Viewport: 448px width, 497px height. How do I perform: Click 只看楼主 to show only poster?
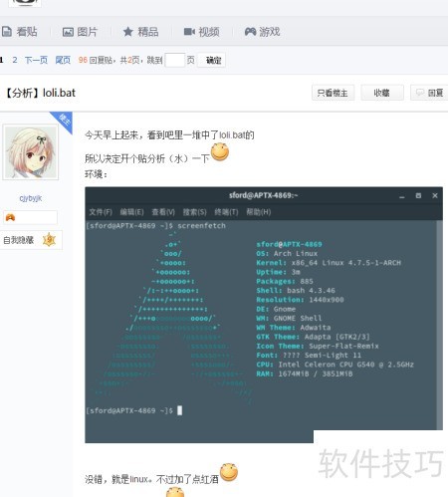coord(334,93)
